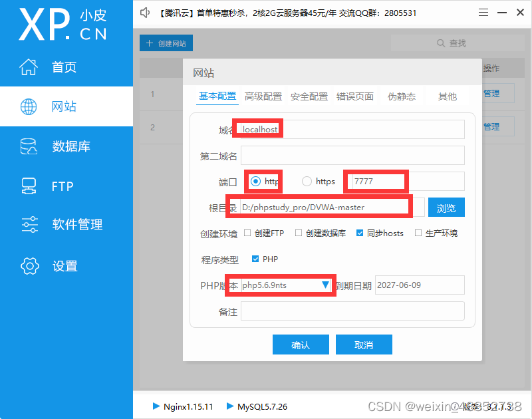This screenshot has width=532, height=419.
Task: Click the 确认 button
Action: 301,345
